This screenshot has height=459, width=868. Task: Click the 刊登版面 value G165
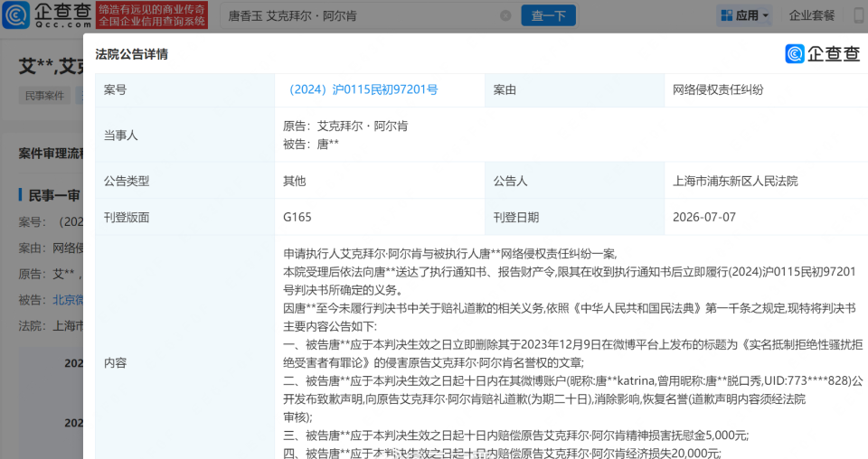click(297, 218)
